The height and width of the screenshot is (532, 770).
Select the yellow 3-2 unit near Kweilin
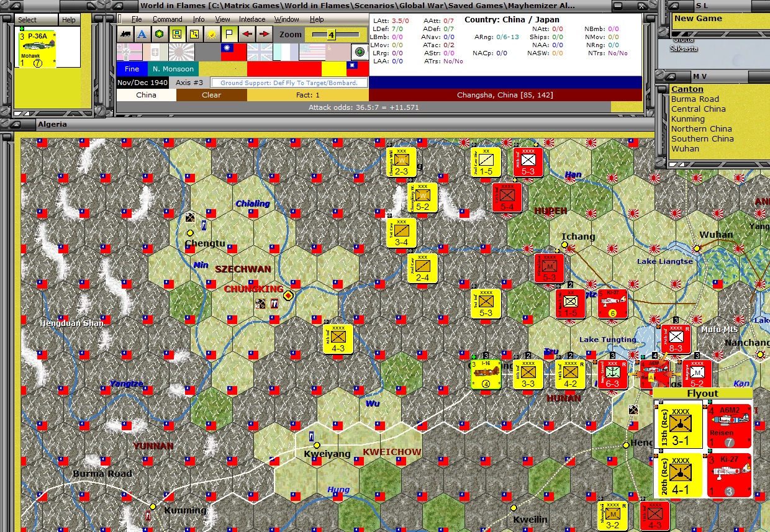point(612,516)
